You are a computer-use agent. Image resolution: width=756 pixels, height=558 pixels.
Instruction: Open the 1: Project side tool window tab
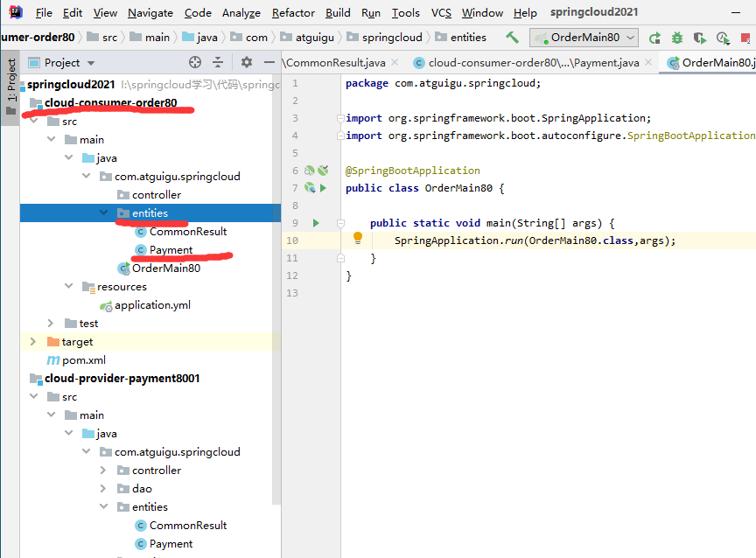[x=10, y=87]
